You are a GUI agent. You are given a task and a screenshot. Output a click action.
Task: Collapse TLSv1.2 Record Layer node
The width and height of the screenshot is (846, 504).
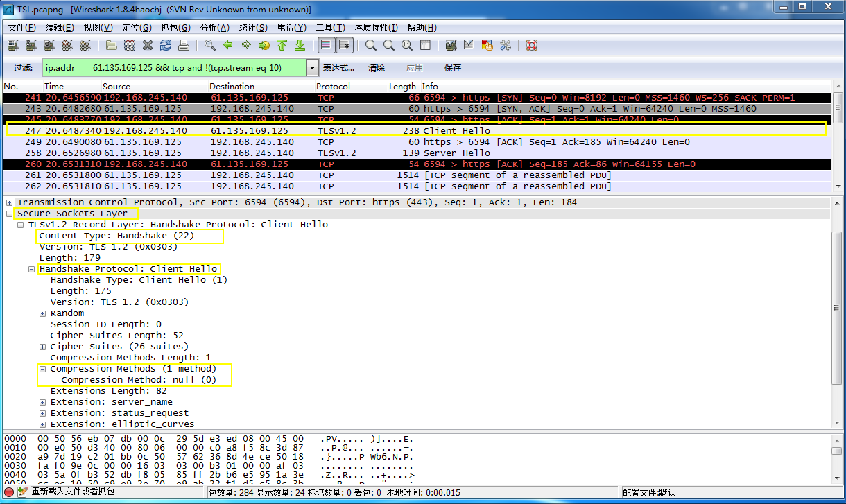pos(20,225)
